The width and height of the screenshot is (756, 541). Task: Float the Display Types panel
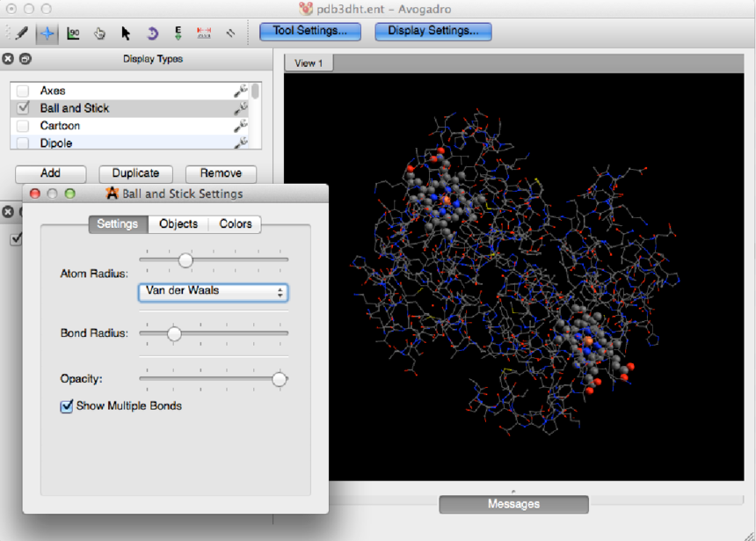point(25,59)
